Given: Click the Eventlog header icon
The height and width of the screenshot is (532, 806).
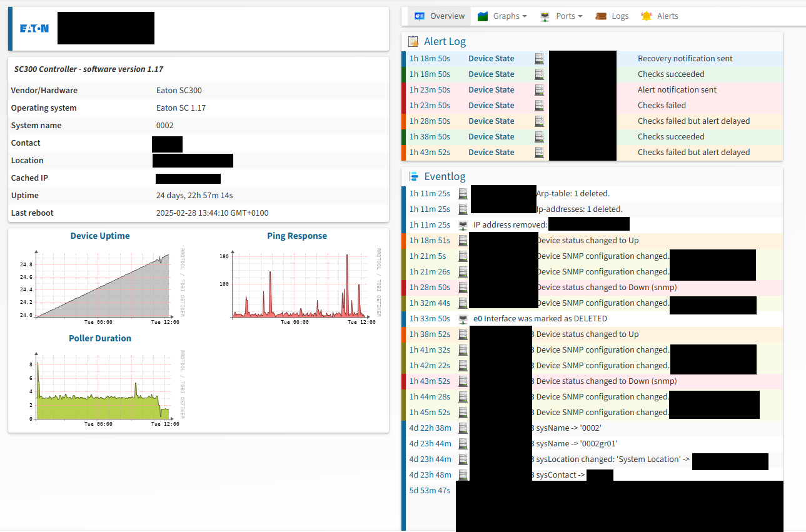Looking at the screenshot, I should (x=413, y=176).
